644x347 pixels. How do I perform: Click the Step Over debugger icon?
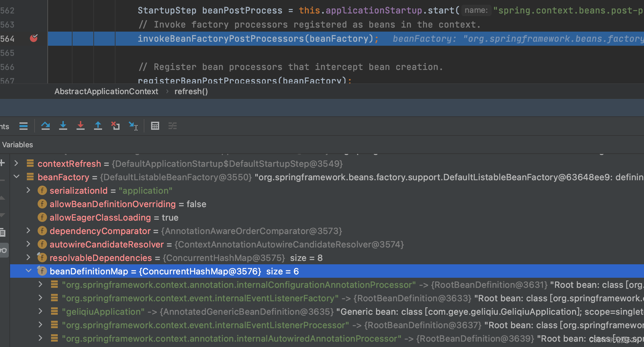pyautogui.click(x=46, y=126)
